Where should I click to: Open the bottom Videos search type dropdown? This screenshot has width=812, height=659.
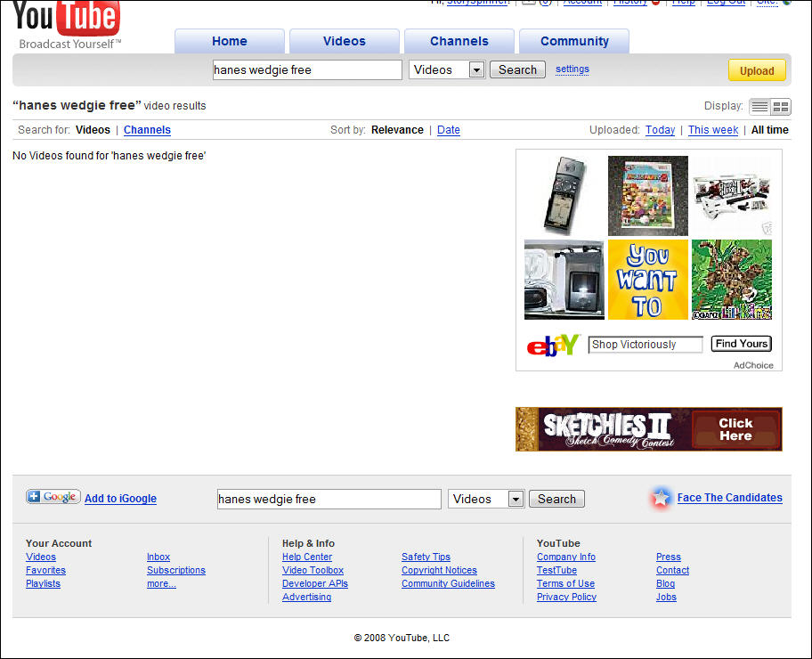click(486, 499)
